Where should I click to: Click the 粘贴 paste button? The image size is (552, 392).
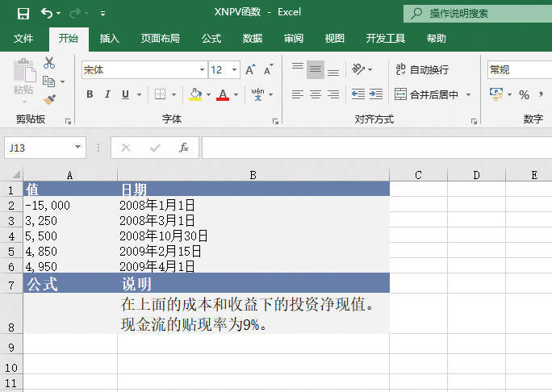coord(23,80)
